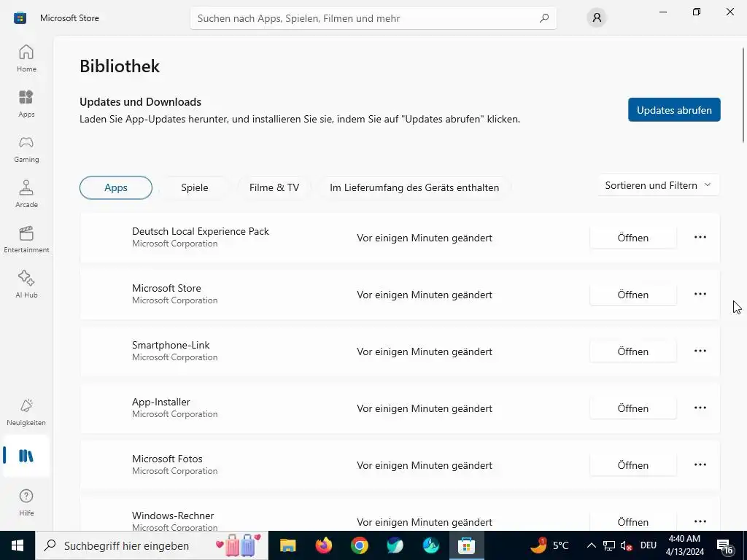Viewport: 747px width, 560px height.
Task: Open the Arcade section in the sidebar
Action: (26, 194)
